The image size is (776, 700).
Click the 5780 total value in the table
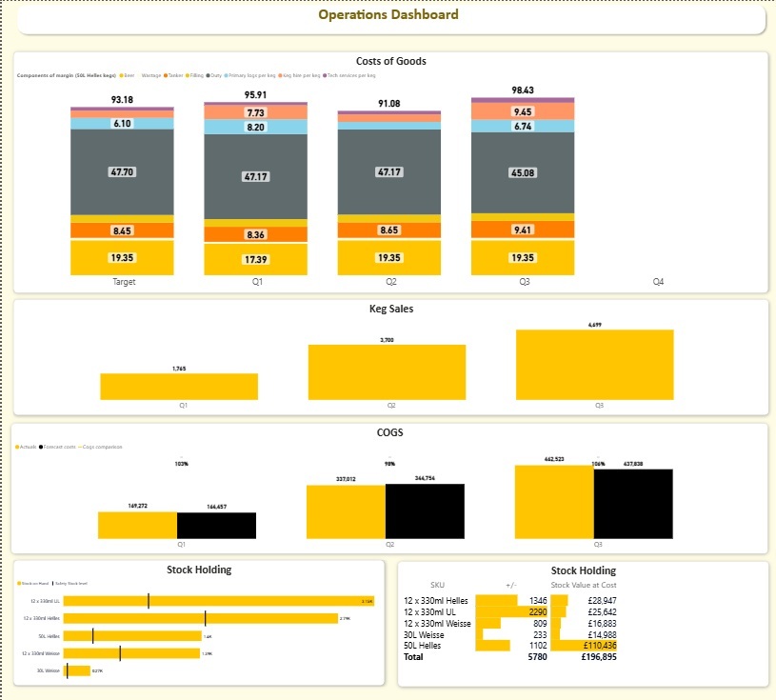pos(537,657)
